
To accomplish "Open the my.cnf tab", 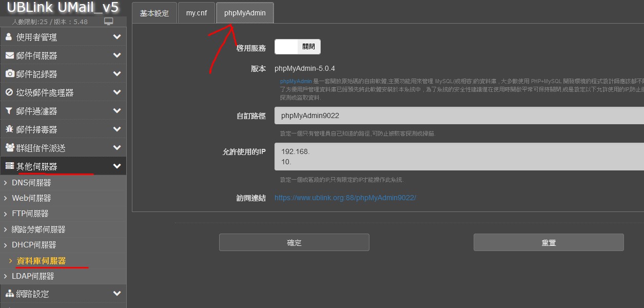I will 197,13.
